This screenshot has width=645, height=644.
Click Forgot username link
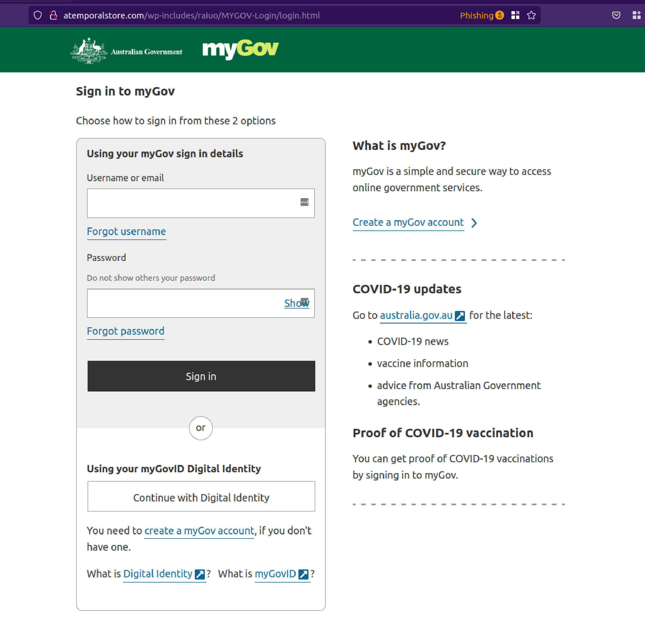click(126, 231)
